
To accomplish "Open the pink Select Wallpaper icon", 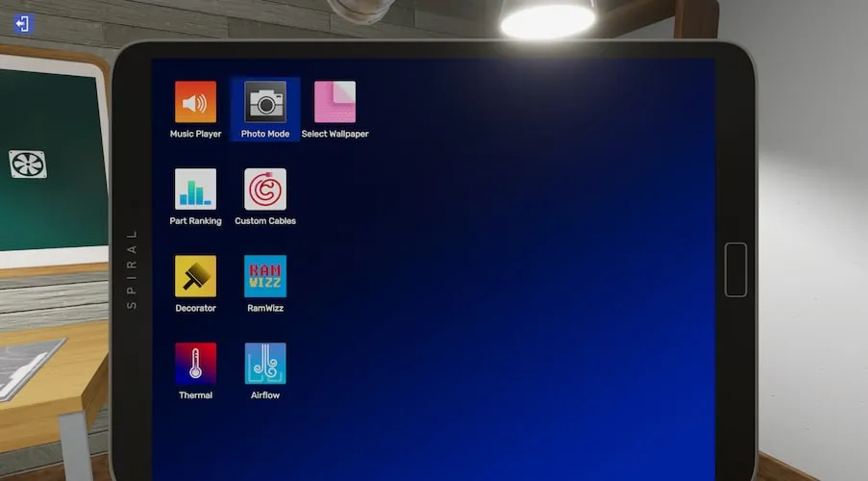I will 335,102.
